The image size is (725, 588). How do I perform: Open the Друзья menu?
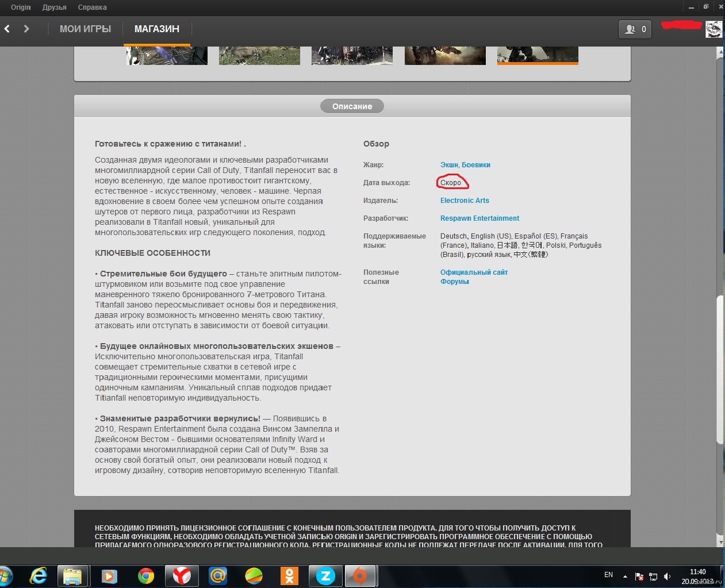54,7
